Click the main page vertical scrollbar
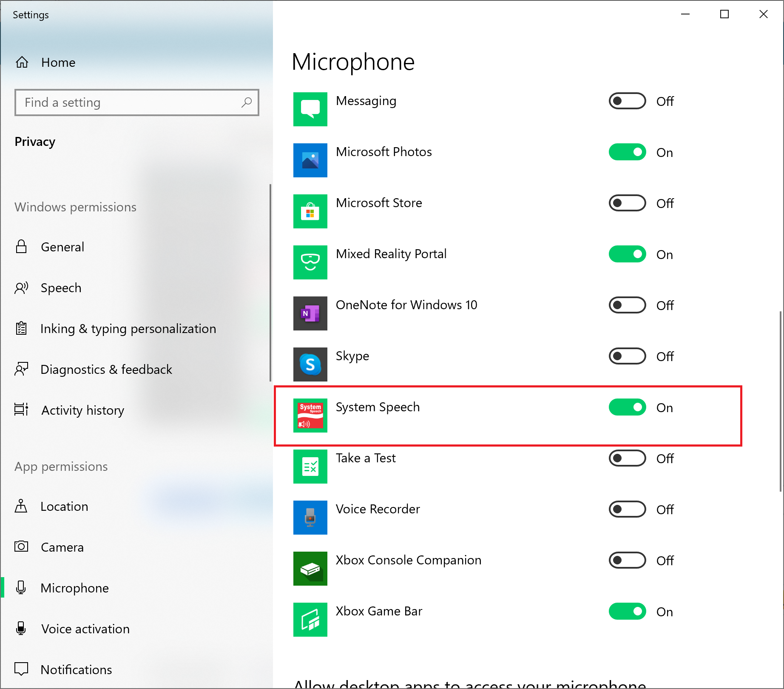Image resolution: width=784 pixels, height=689 pixels. (x=781, y=401)
